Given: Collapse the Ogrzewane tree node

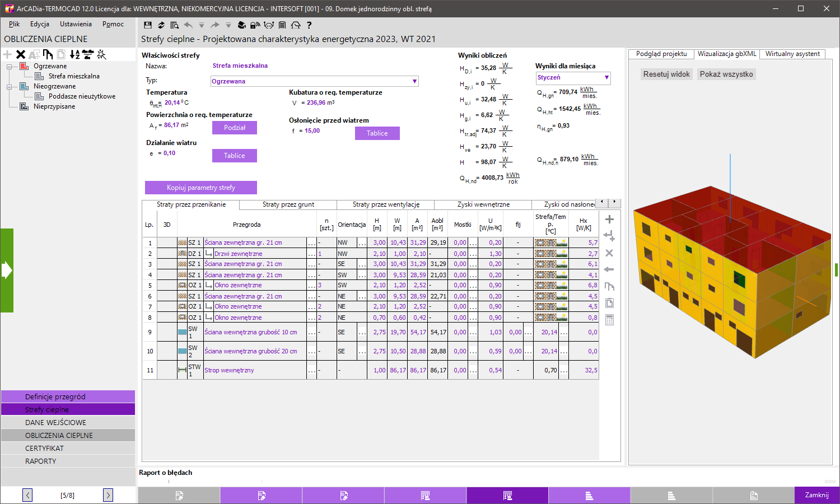Looking at the screenshot, I should click(10, 67).
